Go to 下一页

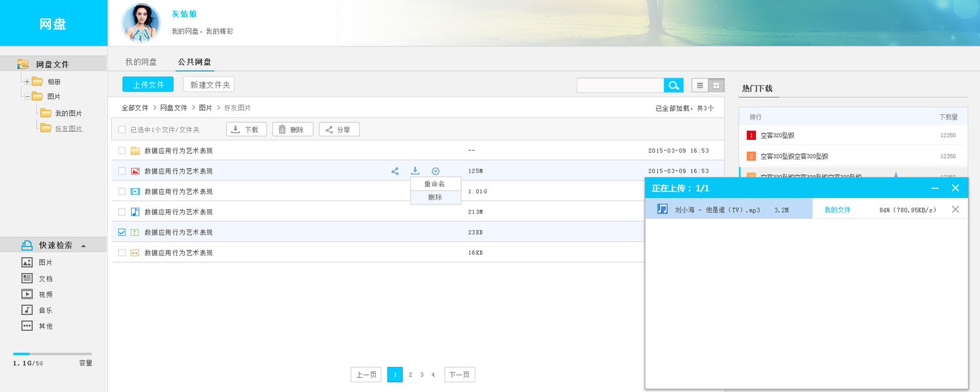pos(459,375)
